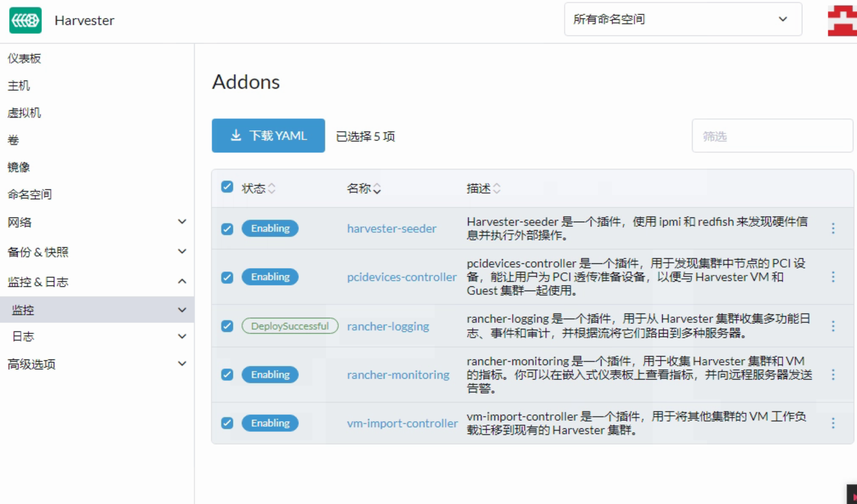857x504 pixels.
Task: Sort table by 状态 column
Action: [x=259, y=188]
